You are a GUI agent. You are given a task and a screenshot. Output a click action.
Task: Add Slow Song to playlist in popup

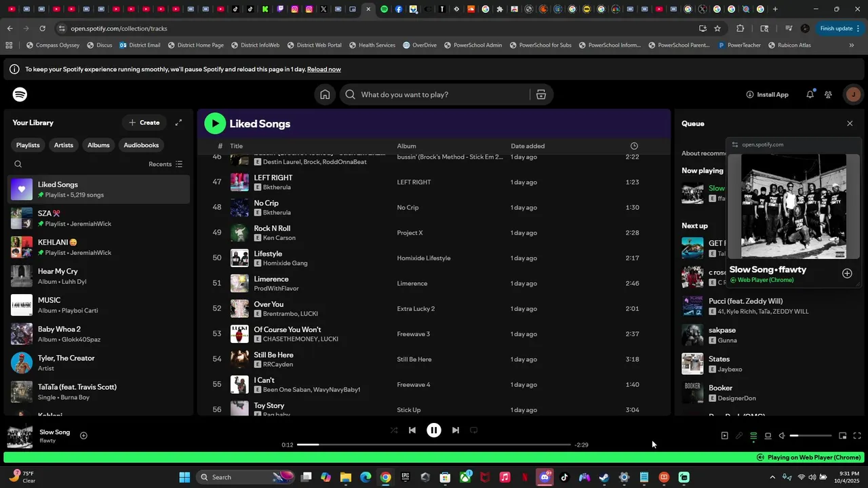[847, 273]
